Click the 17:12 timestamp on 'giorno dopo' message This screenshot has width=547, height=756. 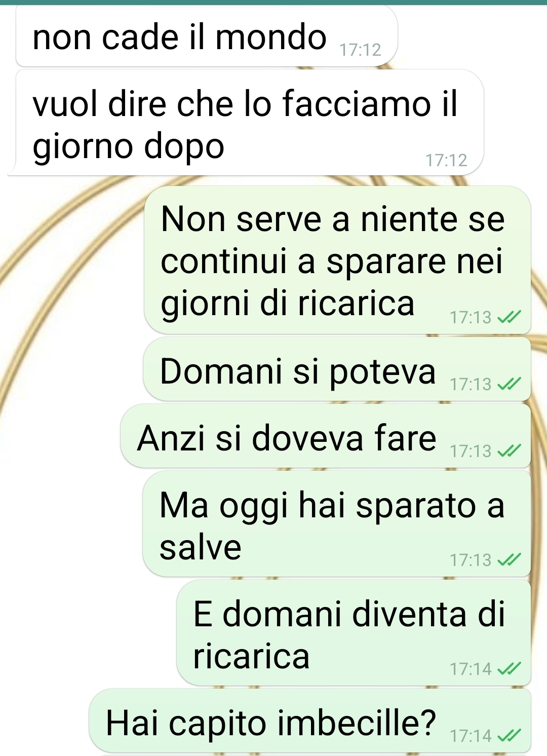[x=446, y=160]
